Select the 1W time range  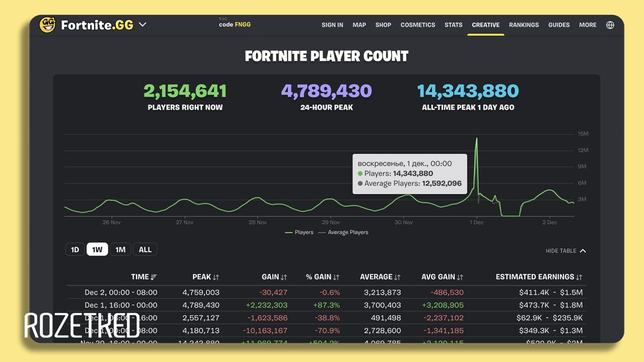pyautogui.click(x=97, y=249)
